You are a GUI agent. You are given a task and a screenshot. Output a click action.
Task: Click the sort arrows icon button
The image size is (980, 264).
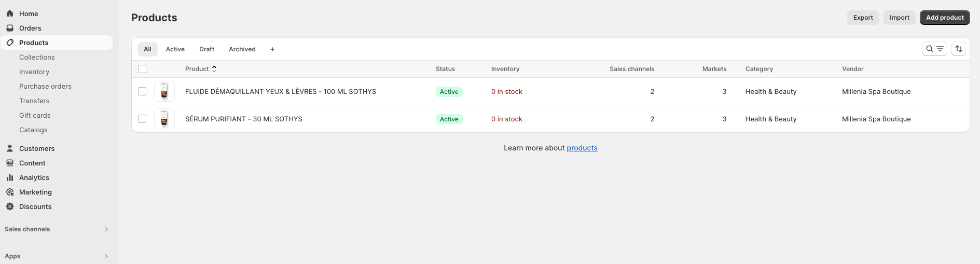[958, 49]
